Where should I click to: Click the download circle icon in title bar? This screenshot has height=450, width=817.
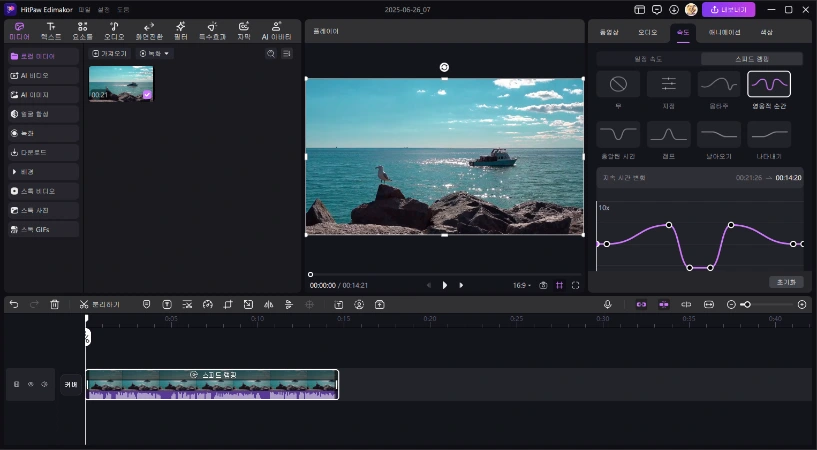click(674, 9)
